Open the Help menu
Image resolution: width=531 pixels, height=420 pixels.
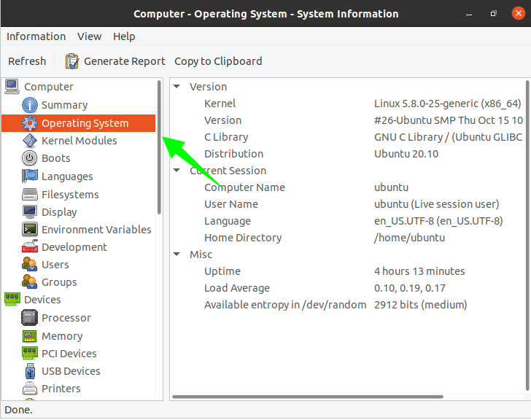pyautogui.click(x=124, y=36)
